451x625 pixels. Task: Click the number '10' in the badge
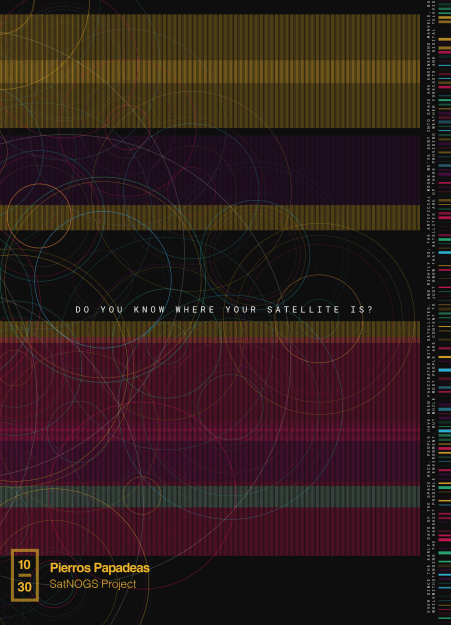click(24, 564)
